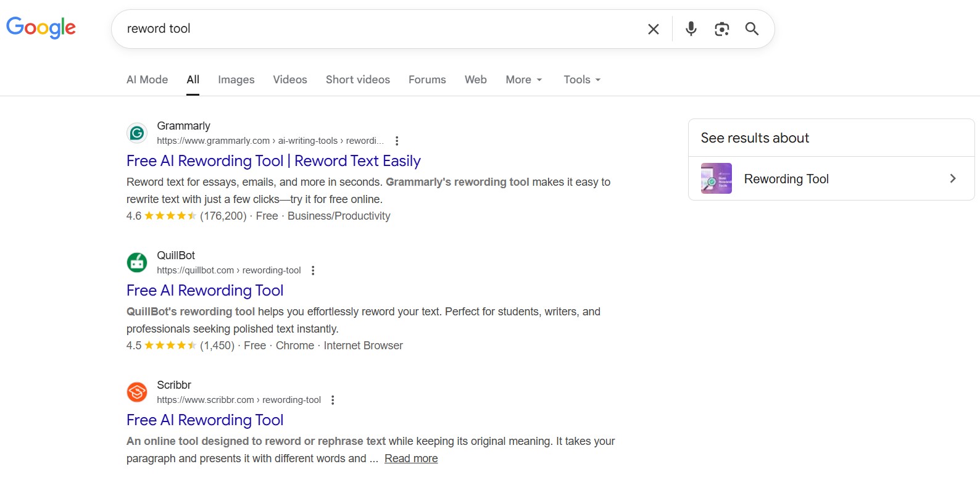980x477 pixels.
Task: Clear the search query with the X icon
Action: [x=654, y=29]
